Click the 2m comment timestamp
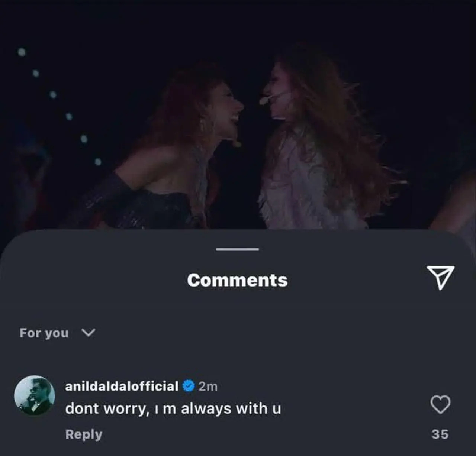Screen dimensions: 476x456 [x=208, y=387]
